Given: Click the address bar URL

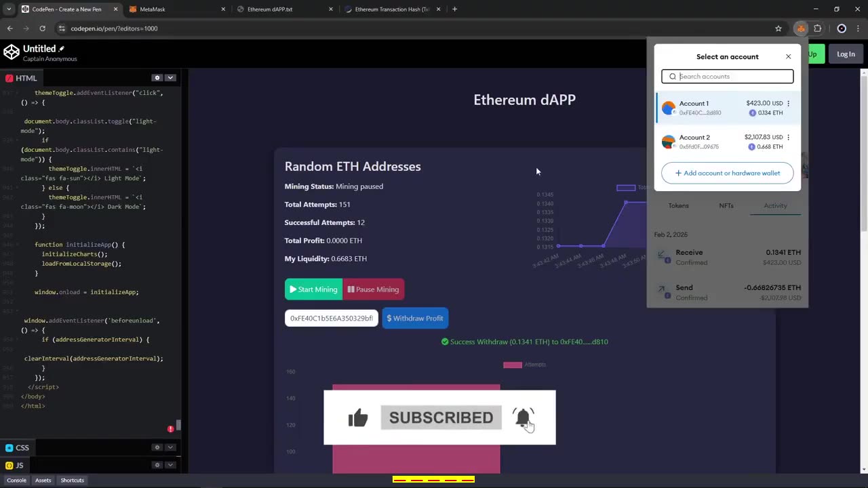Looking at the screenshot, I should 114,28.
